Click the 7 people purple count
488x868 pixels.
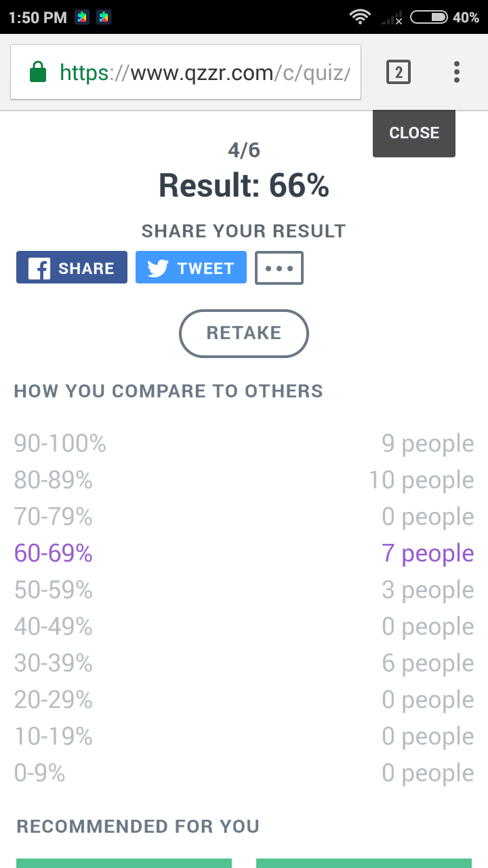click(428, 553)
